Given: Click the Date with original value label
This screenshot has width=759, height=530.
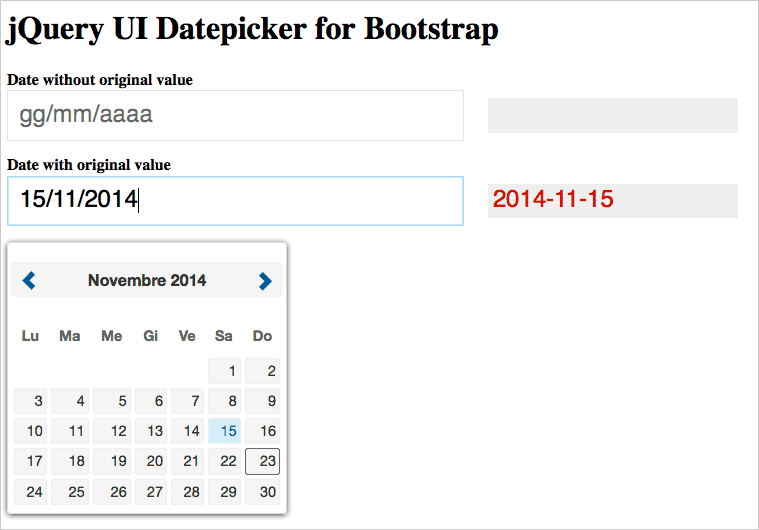Looking at the screenshot, I should [89, 165].
